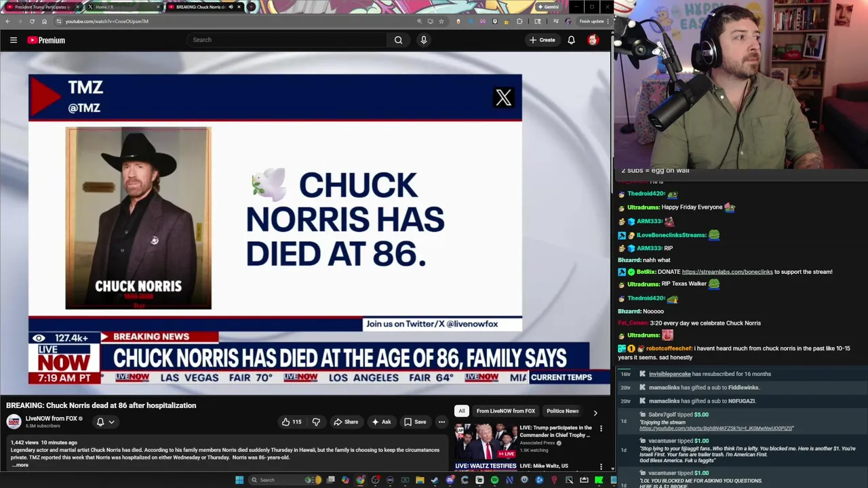Expand subscription notification bell dropdown
This screenshot has width=868, height=488.
tap(105, 422)
